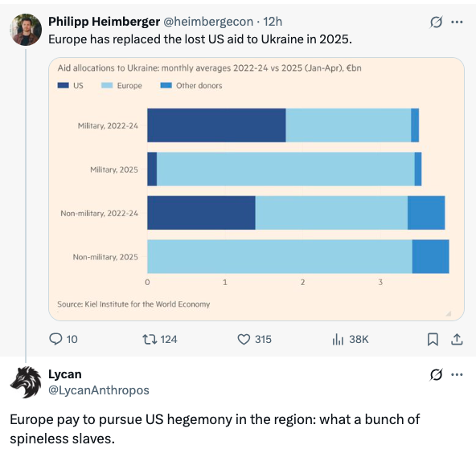Screen dimensions: 476x453
Task: Expand the aid allocations chart image
Action: pos(256,189)
